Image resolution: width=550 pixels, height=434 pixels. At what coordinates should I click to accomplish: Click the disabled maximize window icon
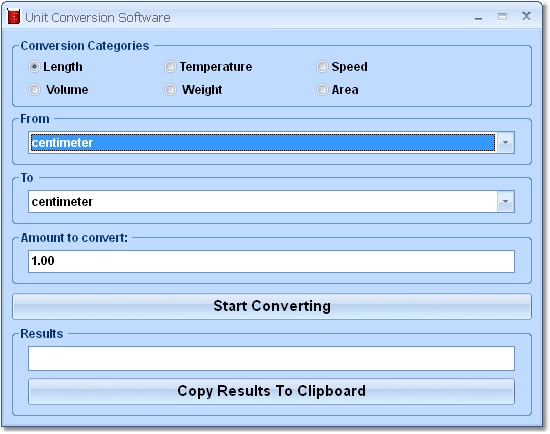[x=502, y=16]
